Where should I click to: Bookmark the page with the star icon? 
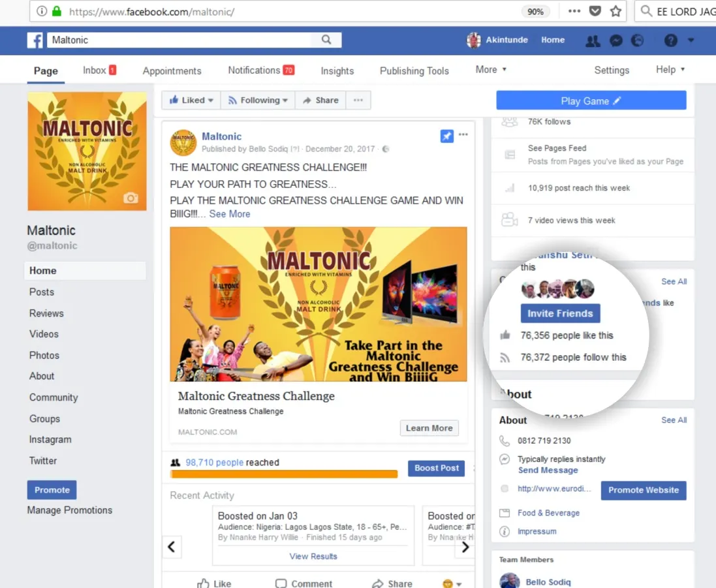click(615, 11)
